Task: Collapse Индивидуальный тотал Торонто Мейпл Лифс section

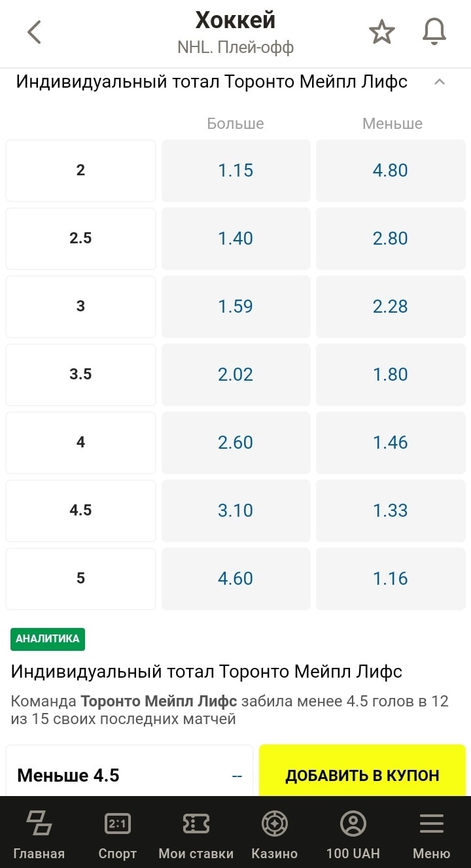Action: coord(440,82)
